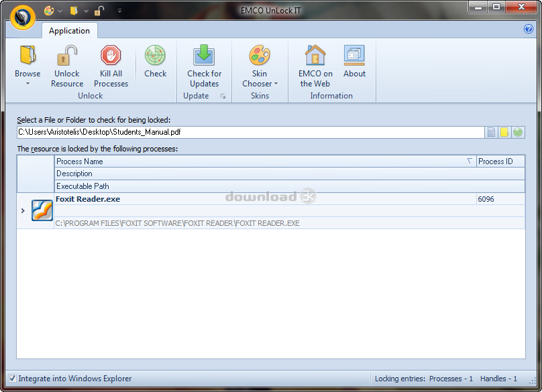The image size is (542, 392).
Task: Click the browse file icon beside path field
Action: point(491,132)
